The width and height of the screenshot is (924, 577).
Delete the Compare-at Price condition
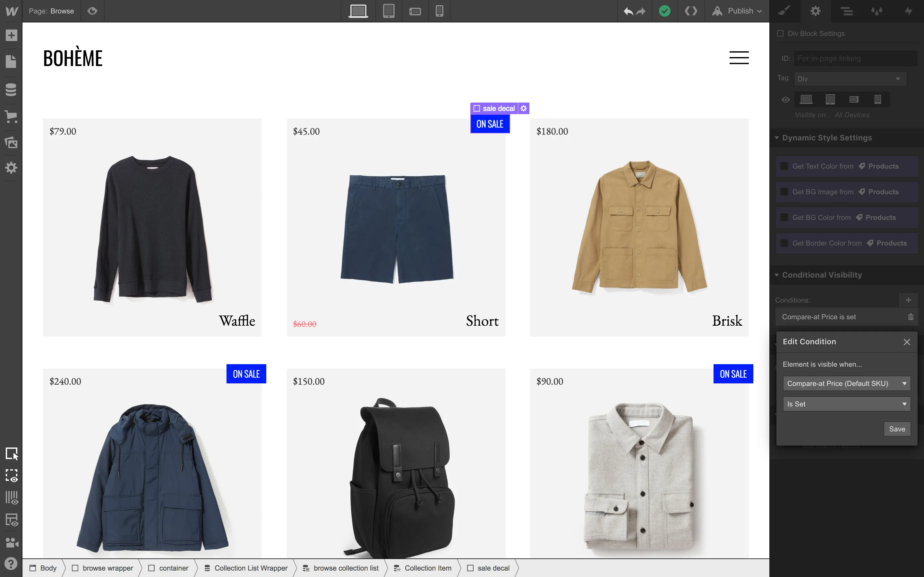coord(911,317)
